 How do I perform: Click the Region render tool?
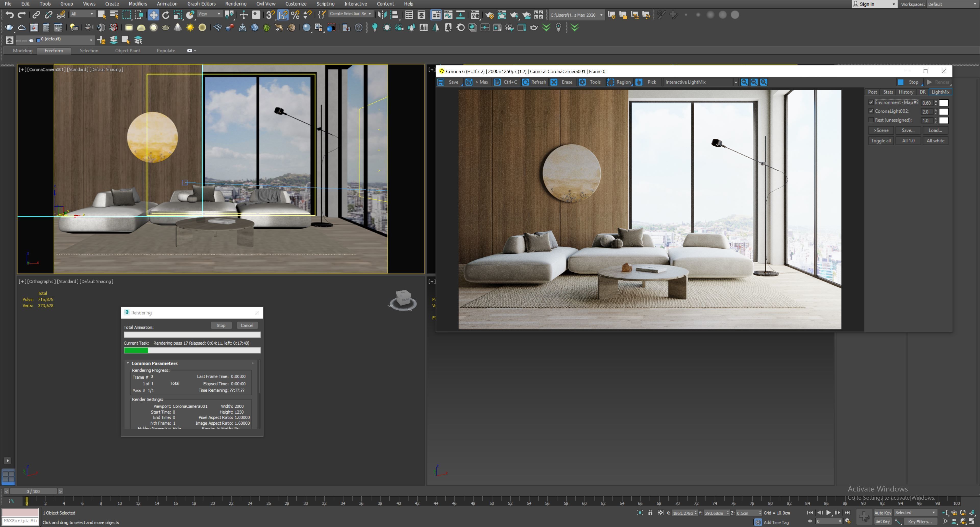click(619, 82)
